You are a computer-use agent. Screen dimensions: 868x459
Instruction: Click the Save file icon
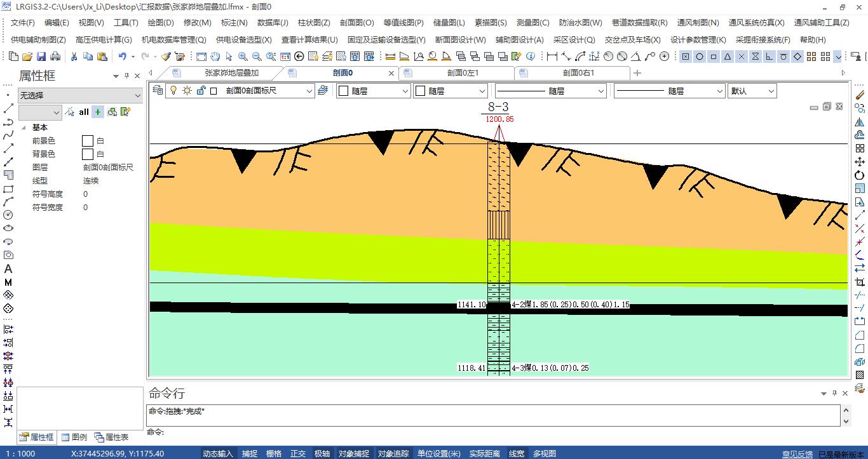[x=41, y=57]
